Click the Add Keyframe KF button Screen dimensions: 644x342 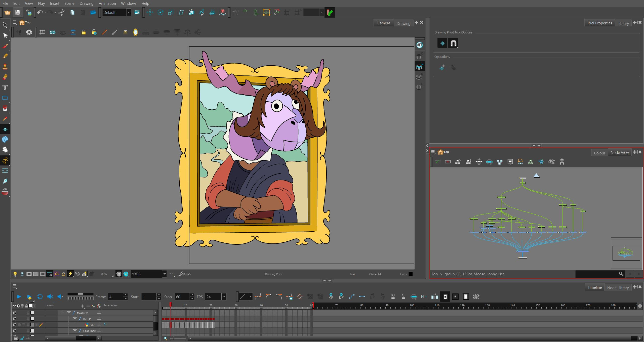point(331,296)
